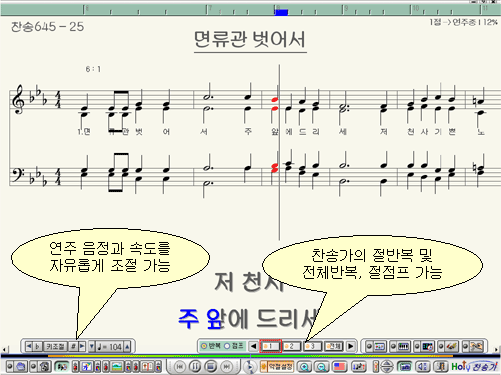Increase tempo with the up arrow
This screenshot has width=501, height=375.
[x=127, y=347]
